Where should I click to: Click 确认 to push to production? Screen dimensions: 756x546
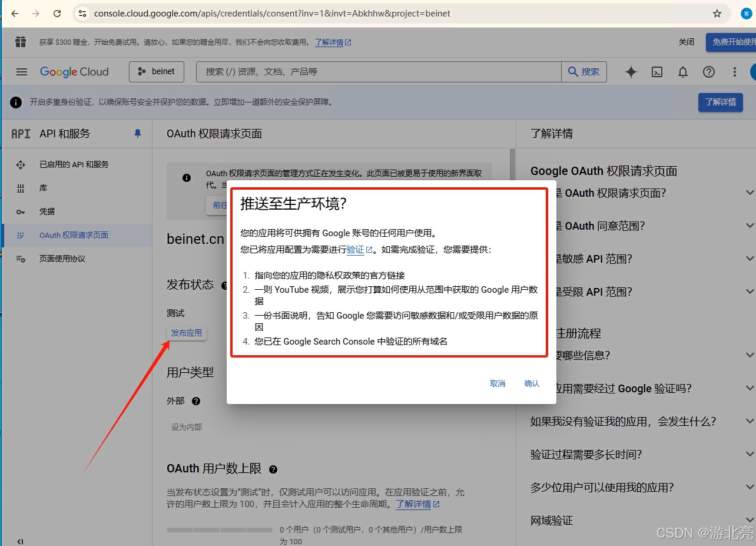click(x=532, y=383)
